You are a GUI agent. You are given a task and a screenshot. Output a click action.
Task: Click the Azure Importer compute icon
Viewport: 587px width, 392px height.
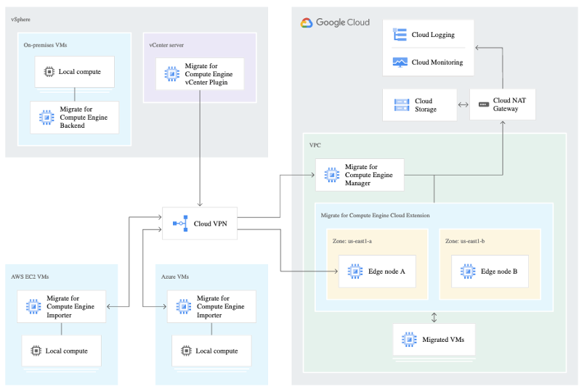pos(183,306)
